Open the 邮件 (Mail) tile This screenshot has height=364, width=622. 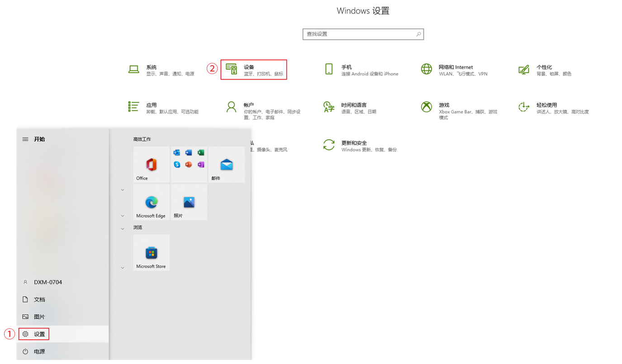[226, 165]
